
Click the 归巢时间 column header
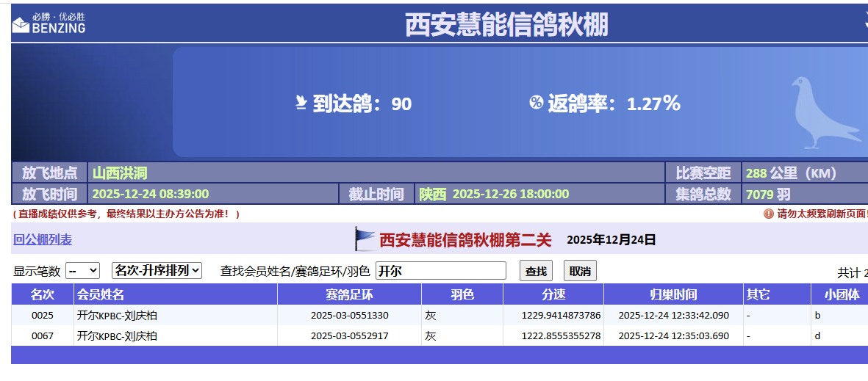[x=673, y=294]
